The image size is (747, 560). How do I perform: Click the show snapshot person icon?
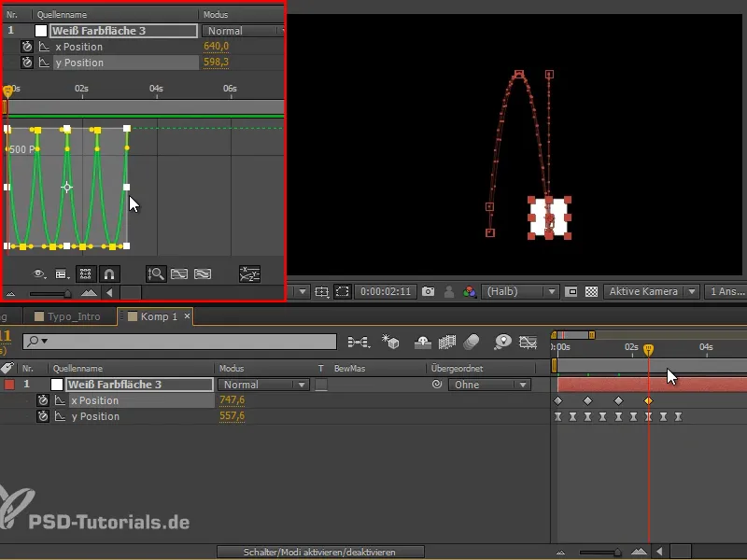449,291
